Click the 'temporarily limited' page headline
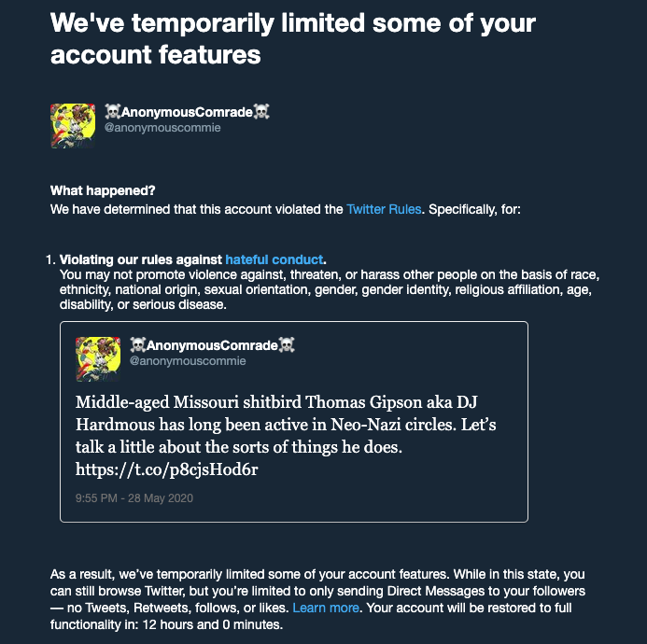 pos(292,39)
